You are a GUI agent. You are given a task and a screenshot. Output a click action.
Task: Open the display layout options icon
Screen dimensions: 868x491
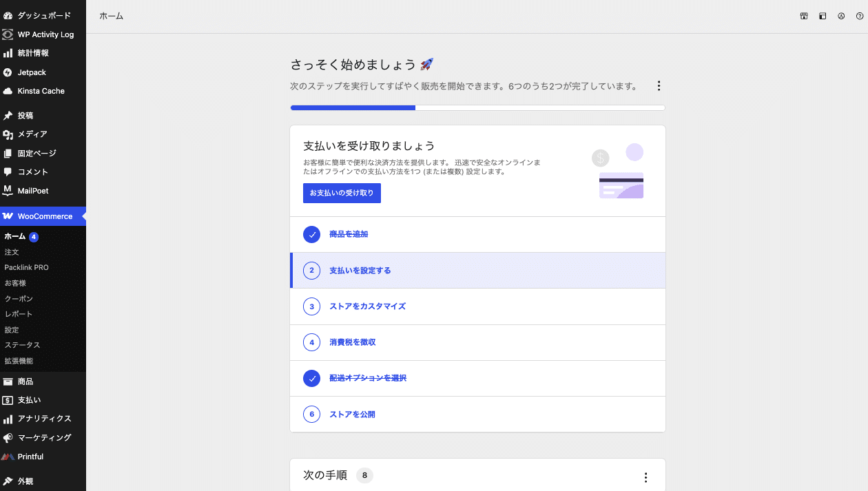coord(823,16)
